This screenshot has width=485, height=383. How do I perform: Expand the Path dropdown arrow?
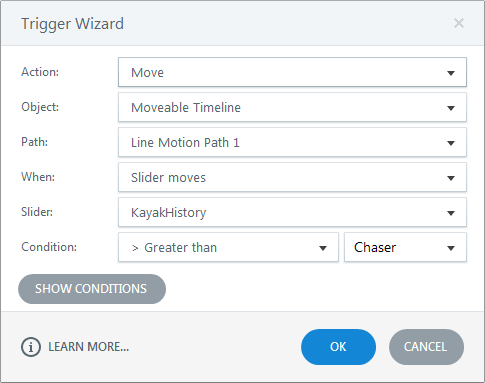pyautogui.click(x=451, y=143)
